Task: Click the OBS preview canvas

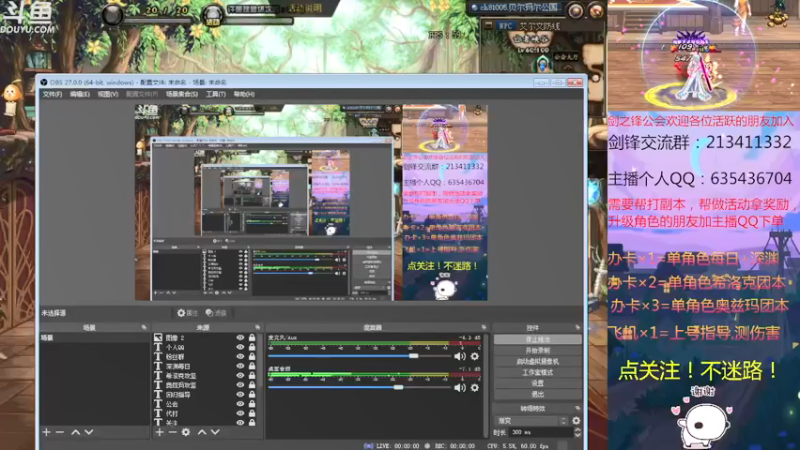Action: 311,203
